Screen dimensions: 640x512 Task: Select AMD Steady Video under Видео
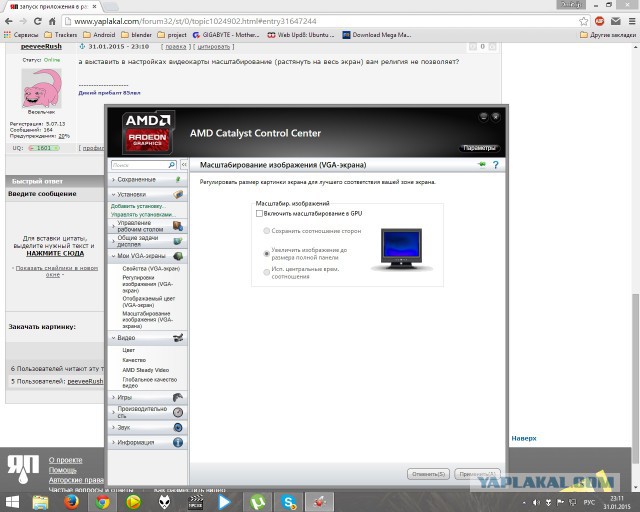(146, 370)
